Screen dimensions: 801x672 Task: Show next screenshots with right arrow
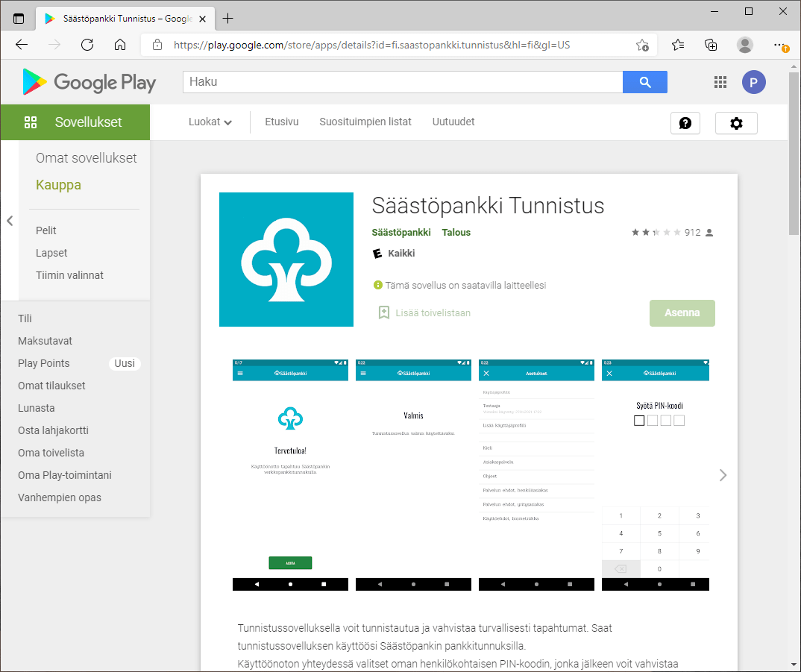coord(723,475)
